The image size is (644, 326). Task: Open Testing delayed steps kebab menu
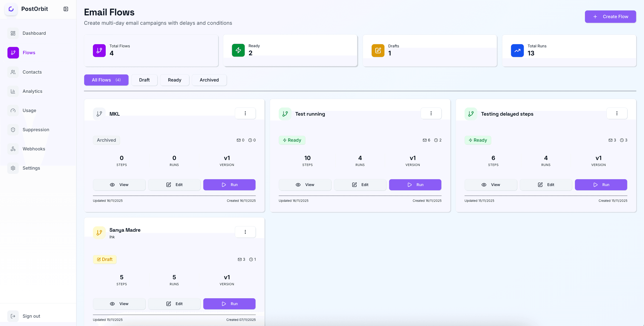point(617,114)
